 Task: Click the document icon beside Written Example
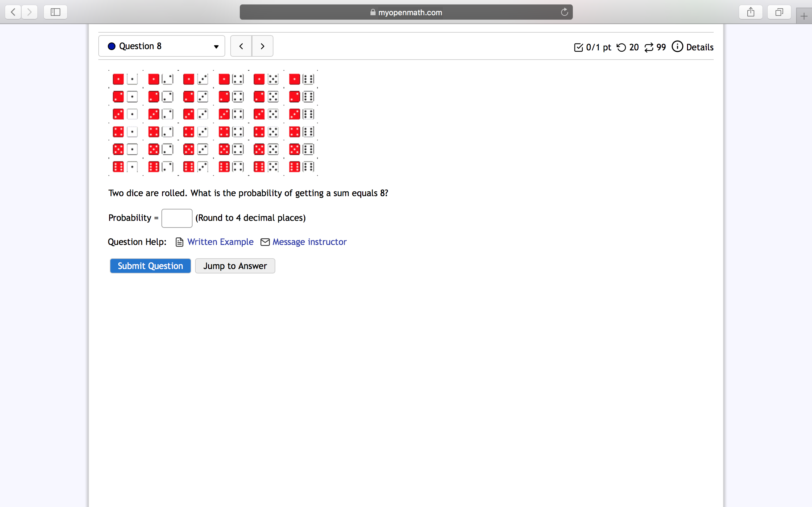179,242
